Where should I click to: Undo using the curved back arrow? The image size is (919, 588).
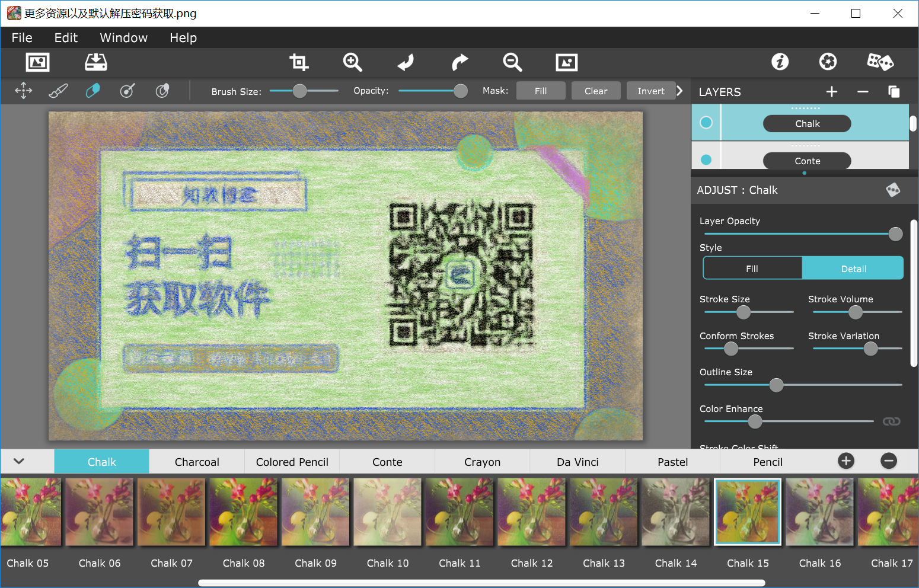(406, 62)
